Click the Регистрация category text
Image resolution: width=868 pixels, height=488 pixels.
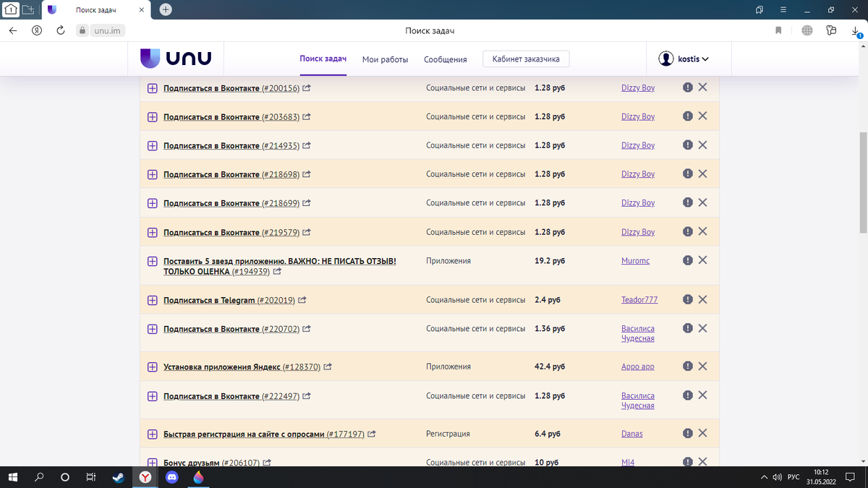click(448, 434)
